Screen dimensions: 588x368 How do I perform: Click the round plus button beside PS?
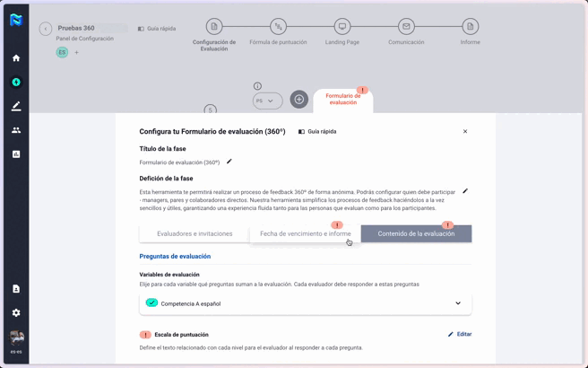[299, 100]
